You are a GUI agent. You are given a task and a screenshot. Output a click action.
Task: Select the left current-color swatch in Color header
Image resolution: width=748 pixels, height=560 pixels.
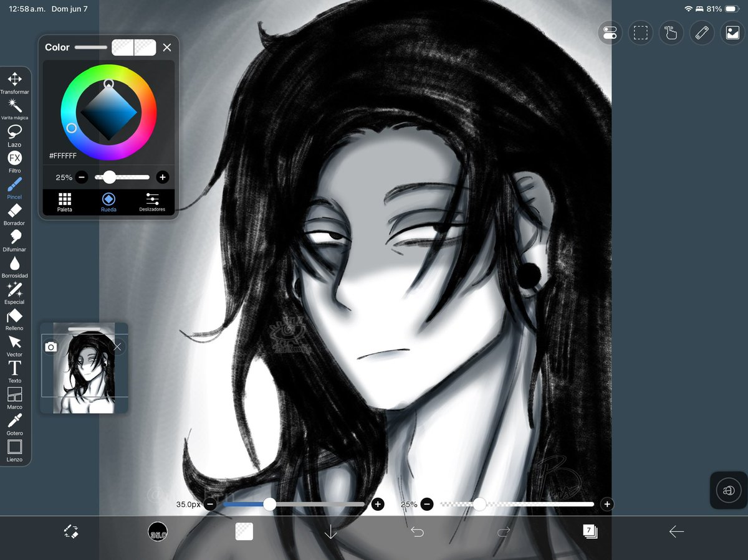pos(123,47)
